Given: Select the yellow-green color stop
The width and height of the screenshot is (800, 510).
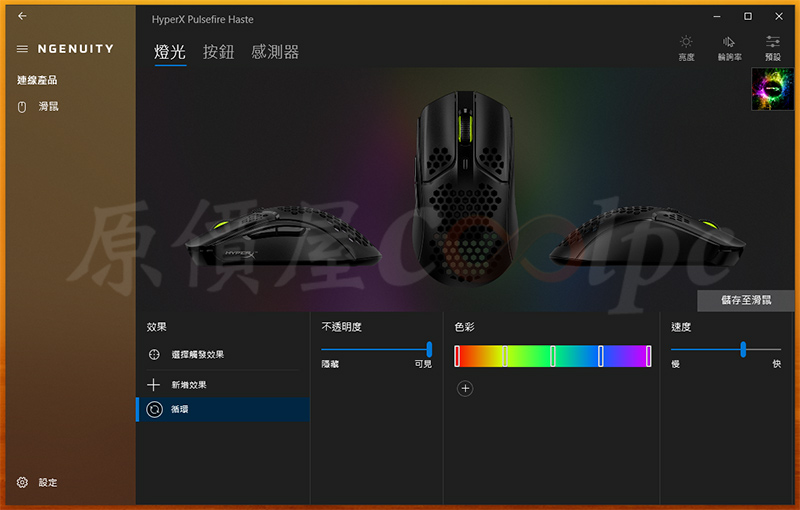Looking at the screenshot, I should click(505, 356).
